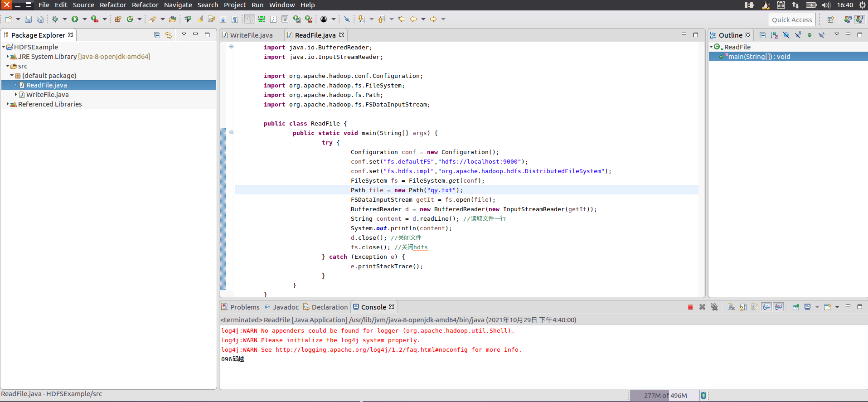Image resolution: width=868 pixels, height=402 pixels.
Task: Switch to the WriteFile.java editor tab
Action: point(251,35)
